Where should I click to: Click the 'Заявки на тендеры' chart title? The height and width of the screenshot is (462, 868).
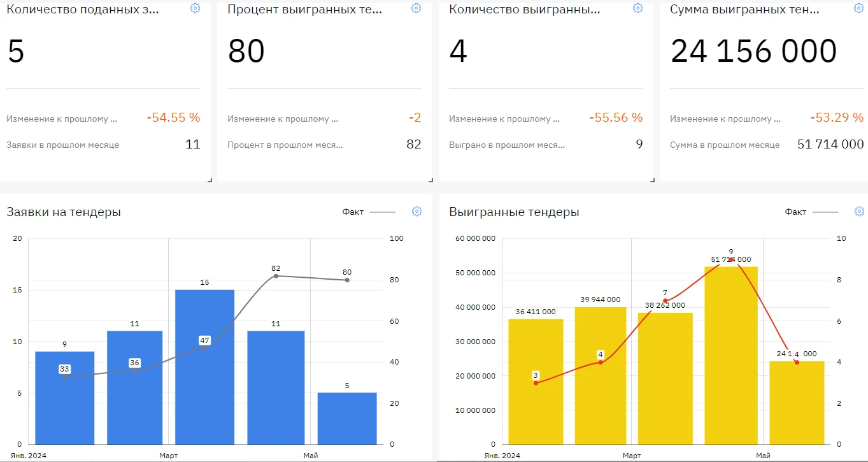(x=64, y=212)
